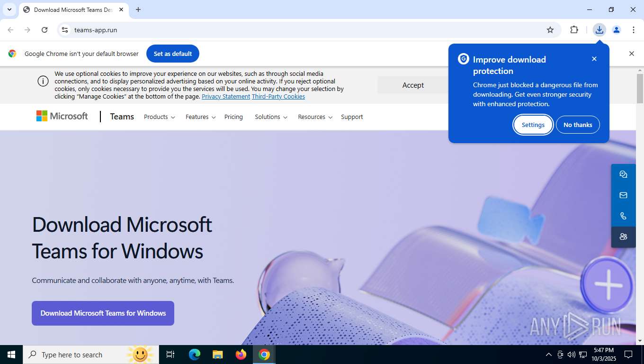Screen dimensions: 644x364
Task: Open File Explorer from the taskbar
Action: 218,355
